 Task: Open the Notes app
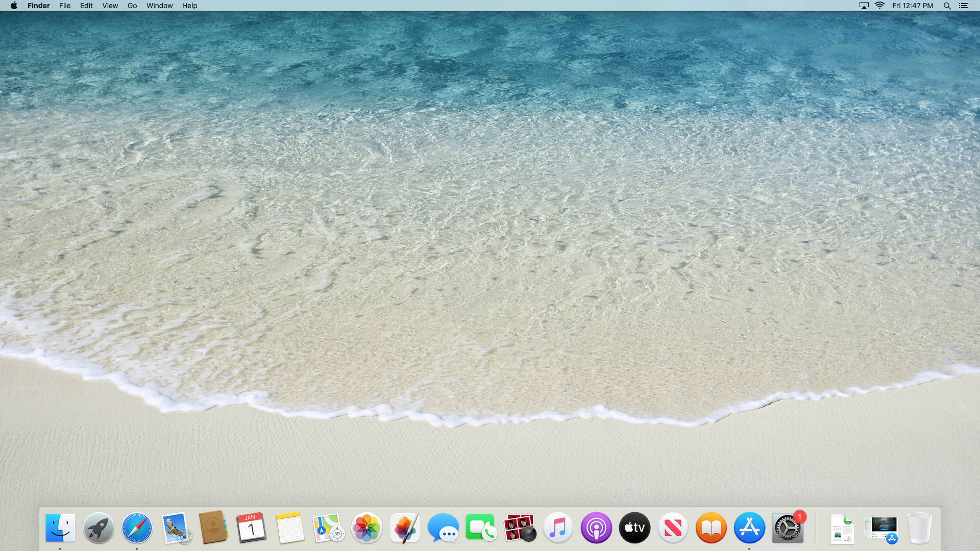[290, 528]
